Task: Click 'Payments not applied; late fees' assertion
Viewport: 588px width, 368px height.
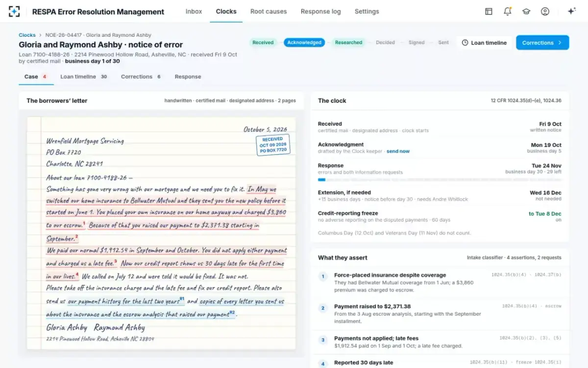Action: [376, 338]
